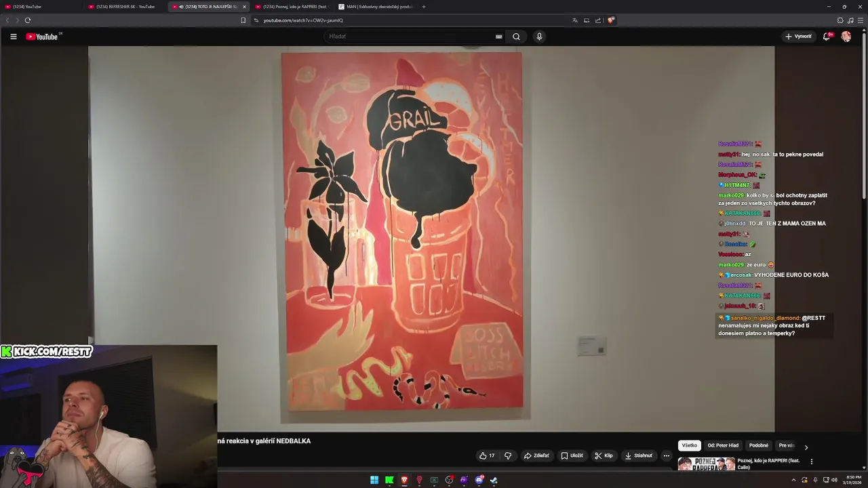
Task: Show more filter chips with right arrow
Action: click(x=806, y=447)
